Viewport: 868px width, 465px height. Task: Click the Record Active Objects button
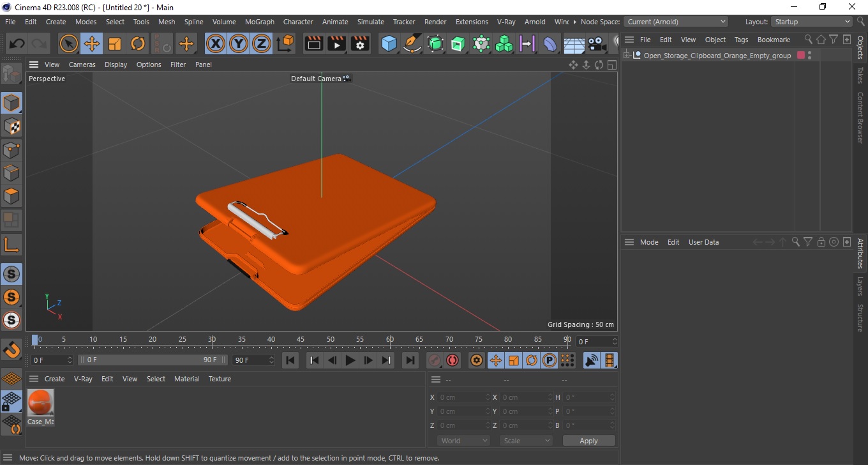point(435,360)
